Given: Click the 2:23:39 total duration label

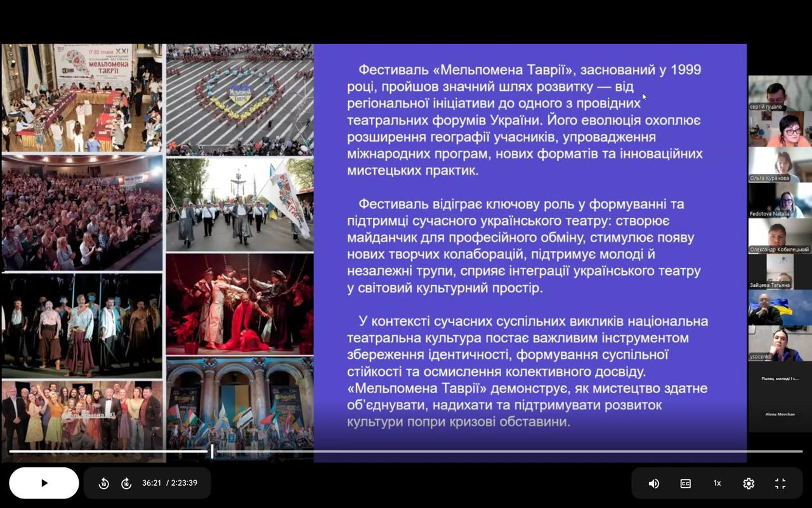Looking at the screenshot, I should tap(184, 483).
